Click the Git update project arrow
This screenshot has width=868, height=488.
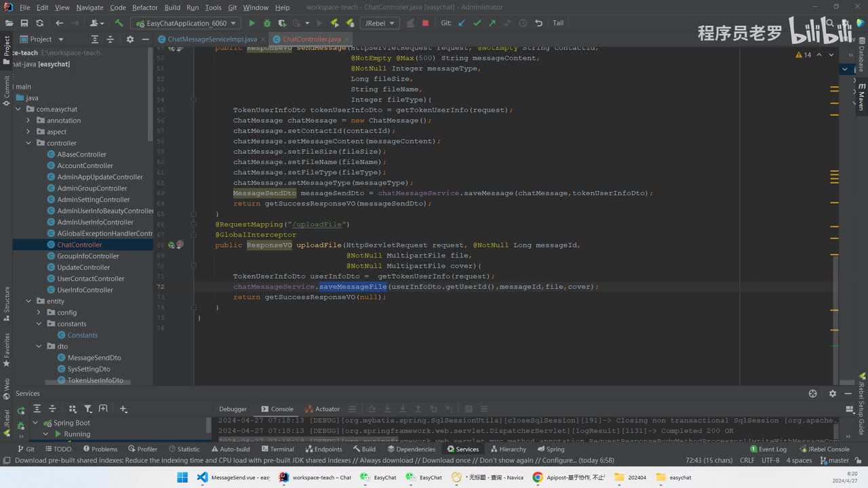[x=462, y=23]
